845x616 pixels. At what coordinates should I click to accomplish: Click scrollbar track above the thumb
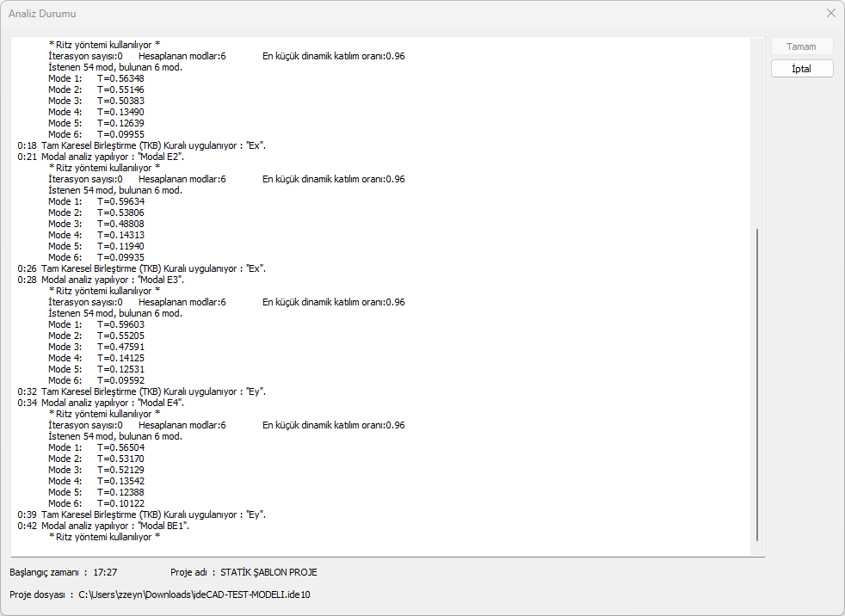coord(757,129)
